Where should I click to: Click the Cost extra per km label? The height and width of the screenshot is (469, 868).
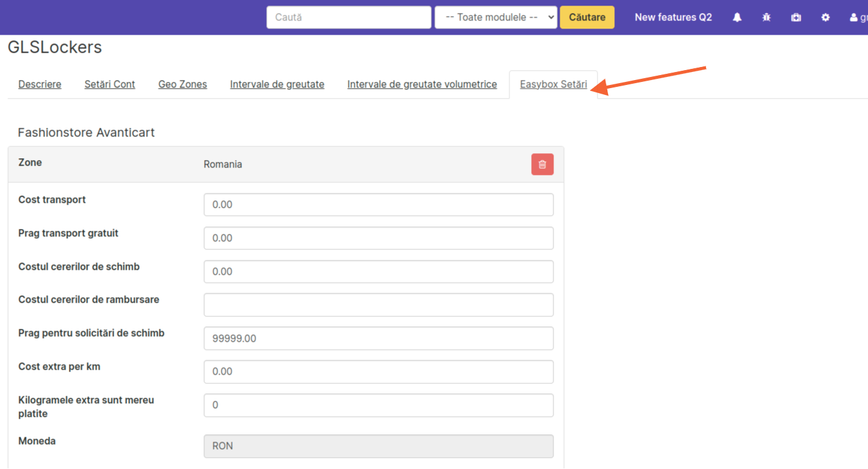coord(60,367)
